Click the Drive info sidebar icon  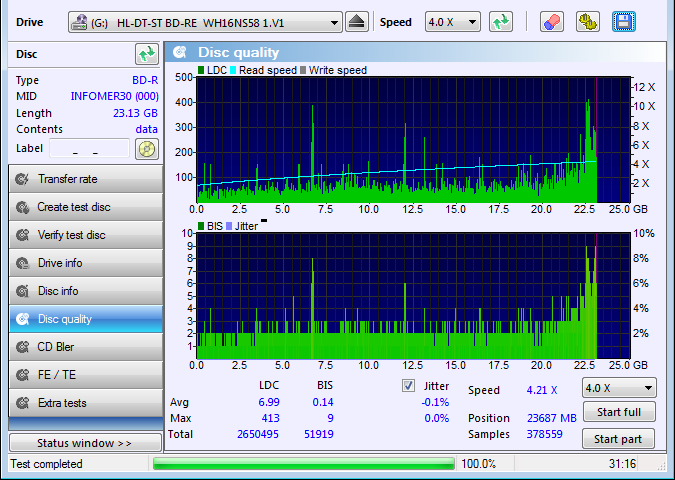(x=22, y=263)
